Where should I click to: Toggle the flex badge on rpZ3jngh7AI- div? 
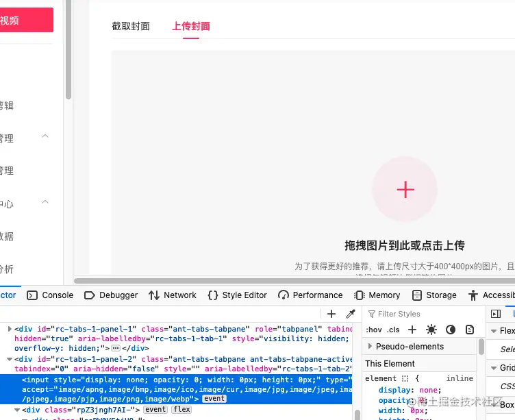coord(181,410)
